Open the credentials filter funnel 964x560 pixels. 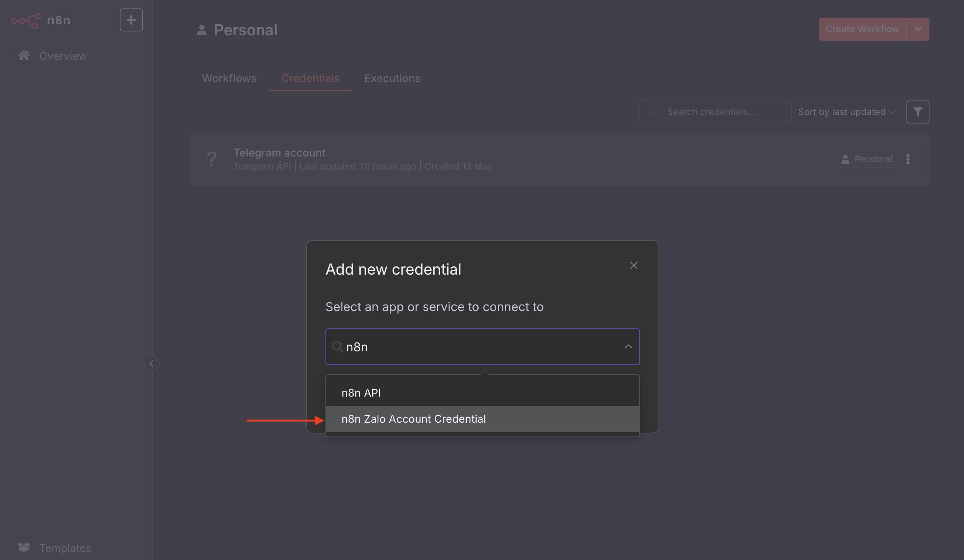tap(918, 112)
